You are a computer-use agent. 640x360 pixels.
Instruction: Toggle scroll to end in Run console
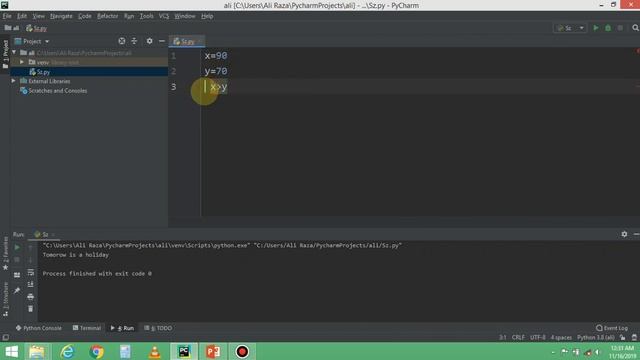click(31, 284)
